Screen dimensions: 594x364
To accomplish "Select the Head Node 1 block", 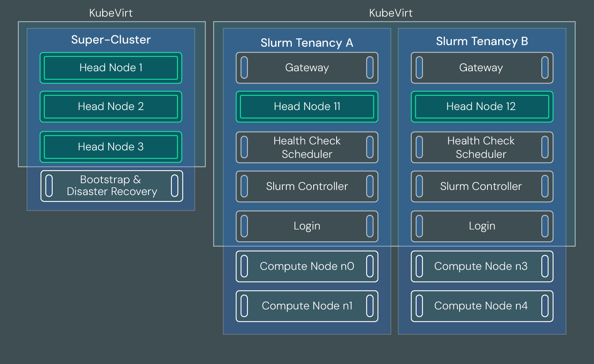I will coord(111,68).
